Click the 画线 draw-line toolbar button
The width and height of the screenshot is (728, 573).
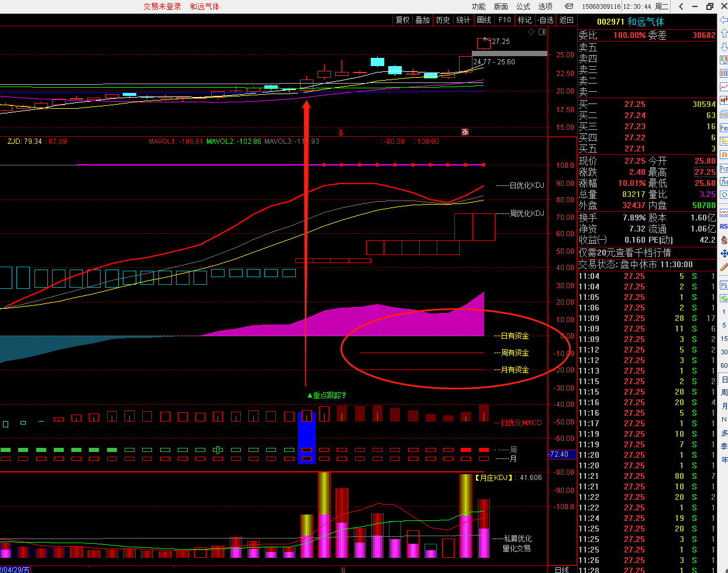click(484, 20)
